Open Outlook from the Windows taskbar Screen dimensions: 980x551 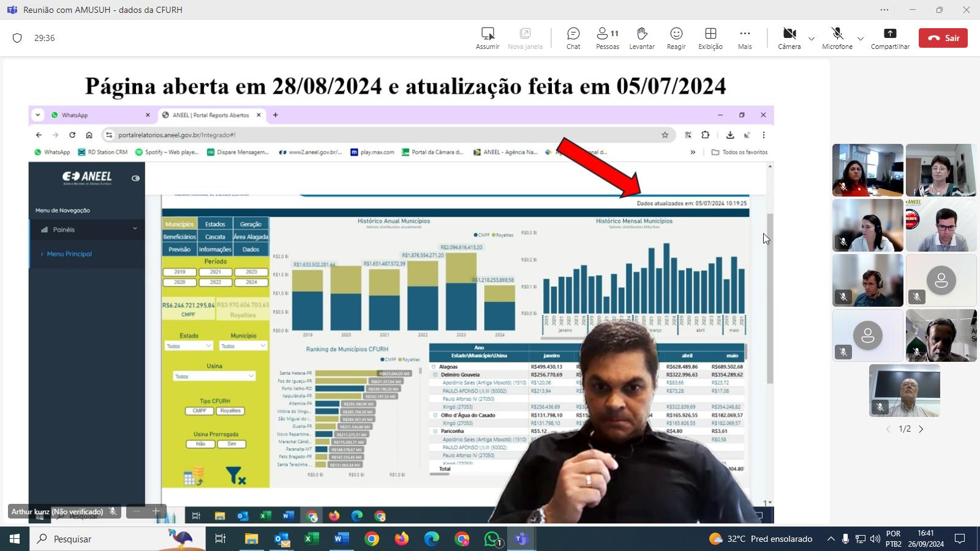coord(282,539)
